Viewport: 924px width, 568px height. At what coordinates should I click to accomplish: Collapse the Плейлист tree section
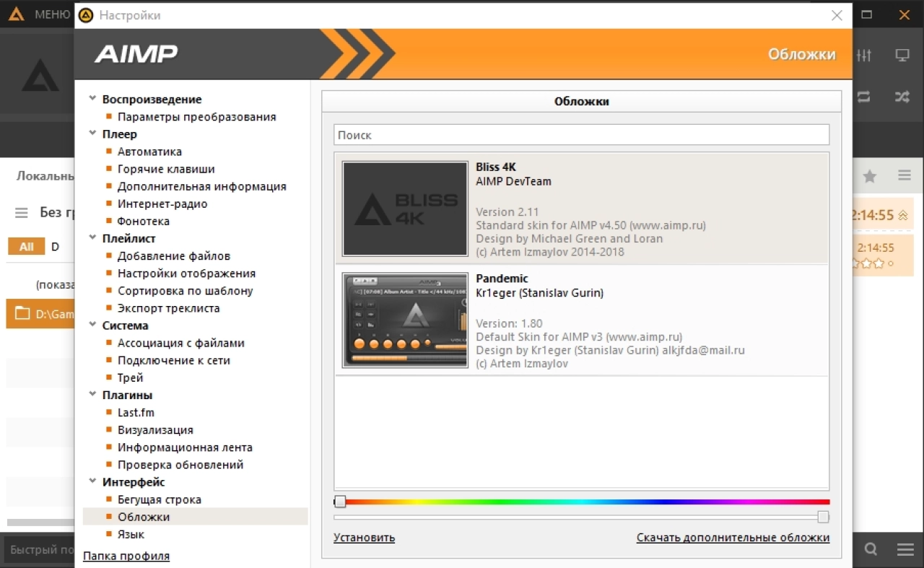click(x=92, y=238)
